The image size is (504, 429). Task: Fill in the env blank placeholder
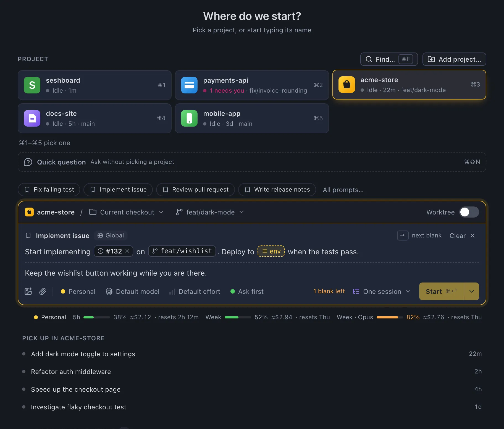(271, 251)
